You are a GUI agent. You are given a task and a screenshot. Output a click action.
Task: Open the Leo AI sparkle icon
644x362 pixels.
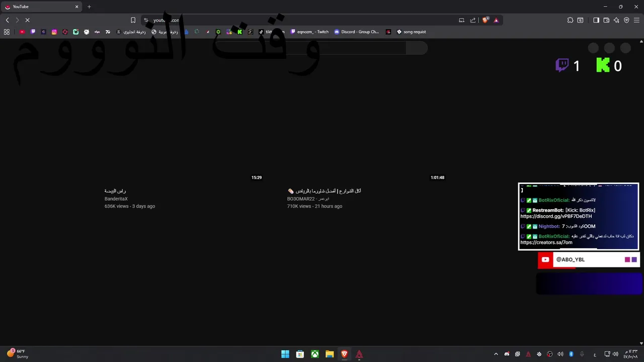click(616, 20)
